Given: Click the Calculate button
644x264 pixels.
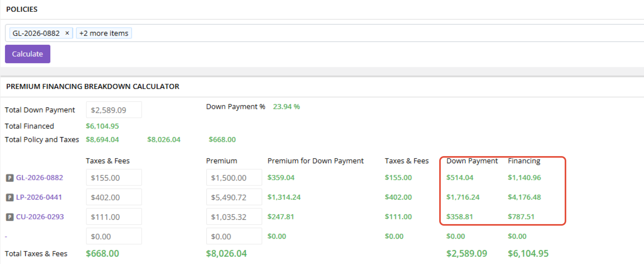Looking at the screenshot, I should (x=28, y=54).
